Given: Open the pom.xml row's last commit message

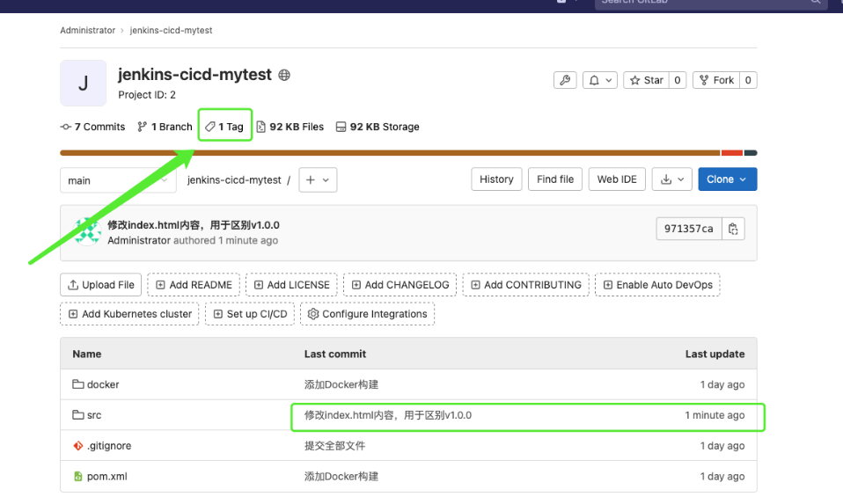Looking at the screenshot, I should click(x=341, y=477).
